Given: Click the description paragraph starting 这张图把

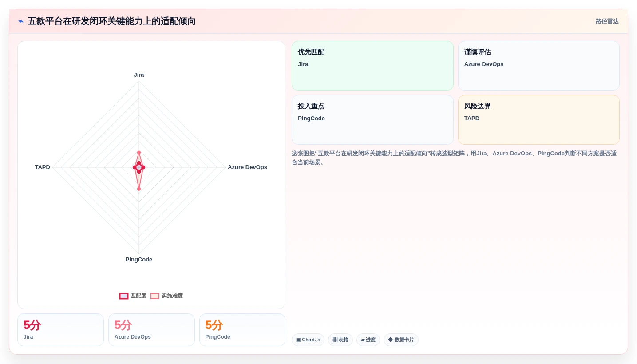Looking at the screenshot, I should tap(454, 158).
